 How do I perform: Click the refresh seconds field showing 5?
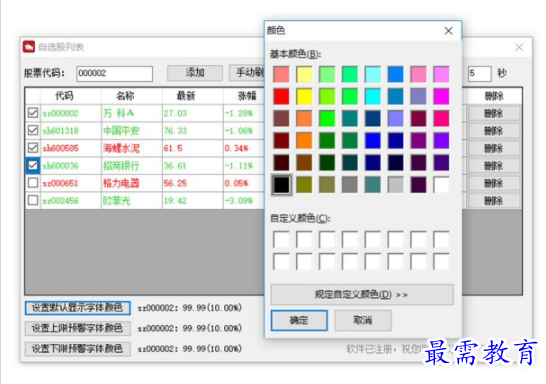[x=479, y=73]
